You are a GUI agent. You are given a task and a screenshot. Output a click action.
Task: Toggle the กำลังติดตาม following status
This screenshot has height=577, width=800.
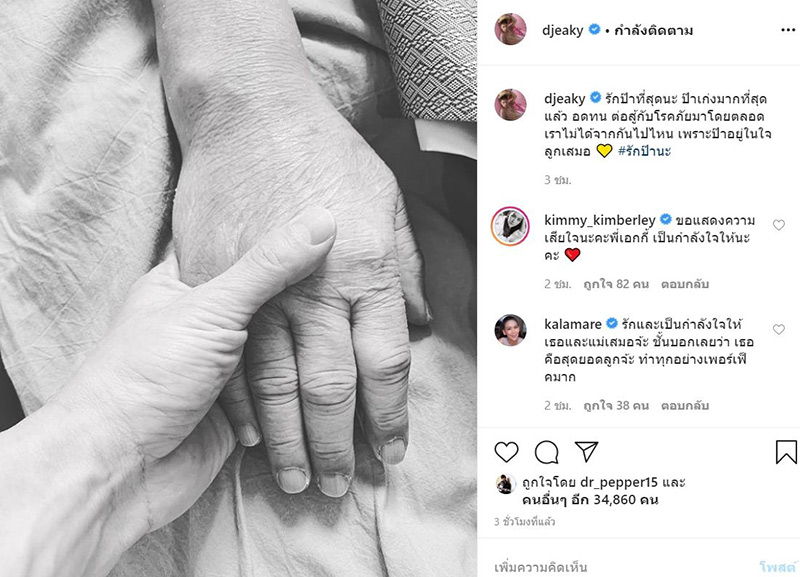(x=654, y=31)
